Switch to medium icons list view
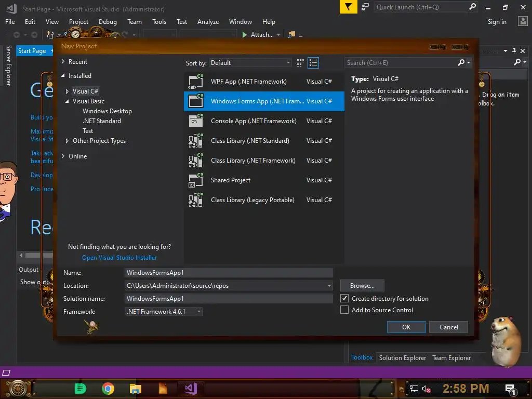The width and height of the screenshot is (532, 399). click(313, 63)
